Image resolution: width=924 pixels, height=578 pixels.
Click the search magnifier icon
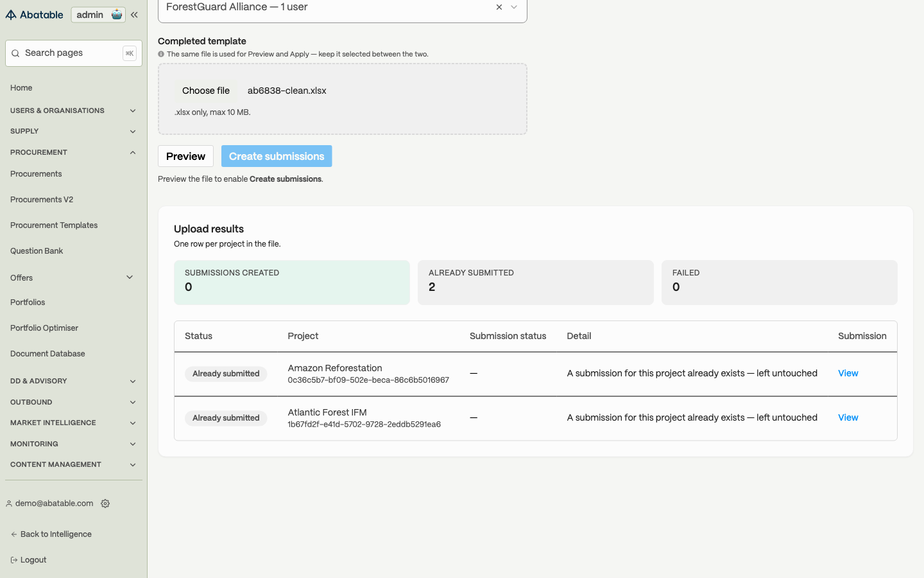15,53
